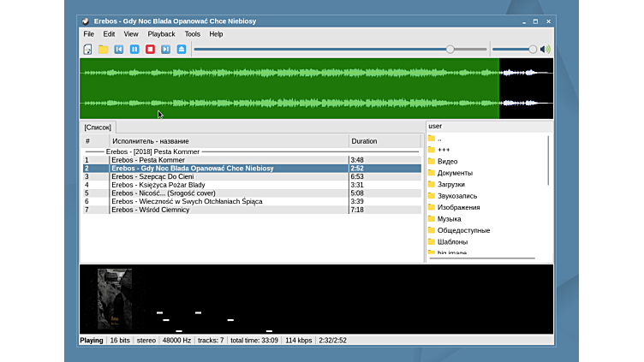
Task: Go up to the parent directory entry
Action: tap(438, 139)
